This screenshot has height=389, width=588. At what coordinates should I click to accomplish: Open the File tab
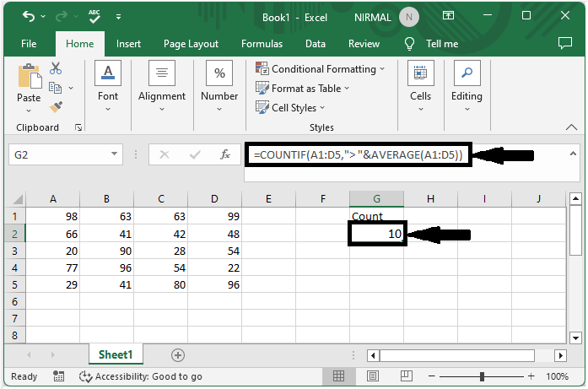point(29,44)
